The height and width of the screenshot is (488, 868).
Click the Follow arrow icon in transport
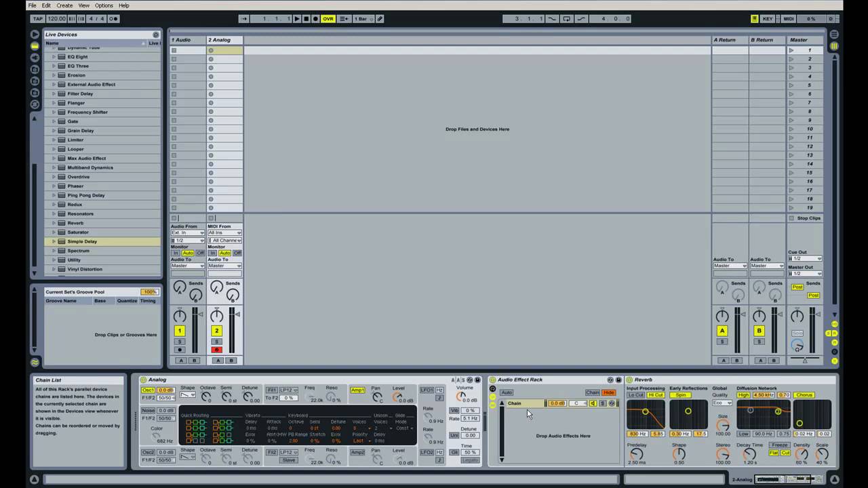pyautogui.click(x=244, y=19)
